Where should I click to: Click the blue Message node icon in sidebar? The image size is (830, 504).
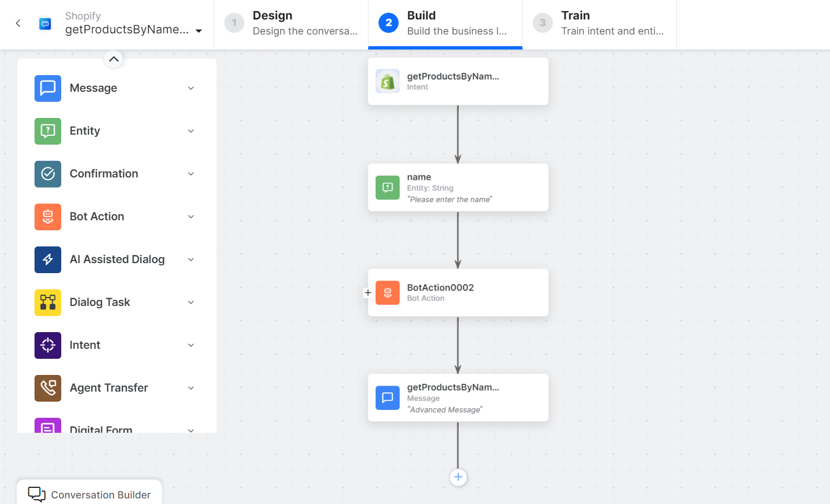click(x=48, y=88)
